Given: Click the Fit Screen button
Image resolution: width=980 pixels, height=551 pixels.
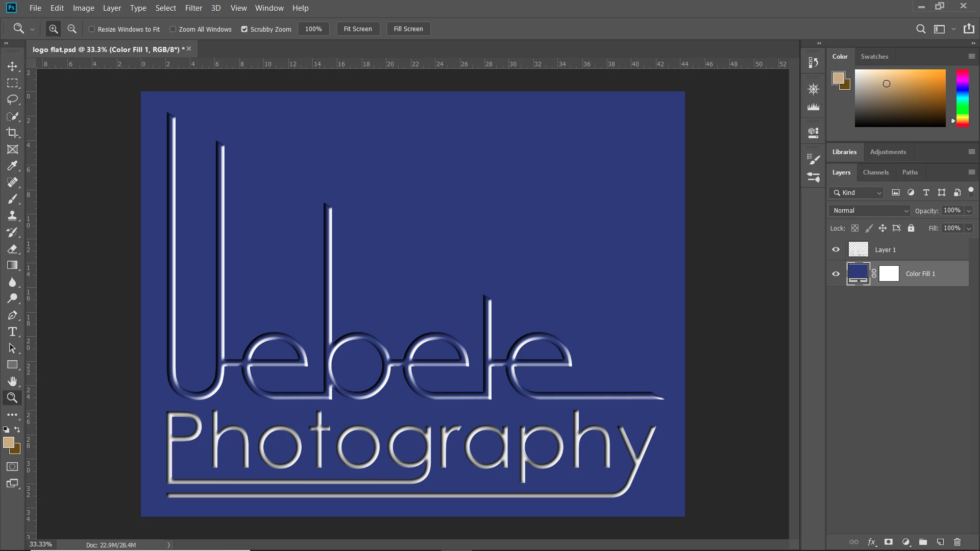Looking at the screenshot, I should (x=357, y=29).
